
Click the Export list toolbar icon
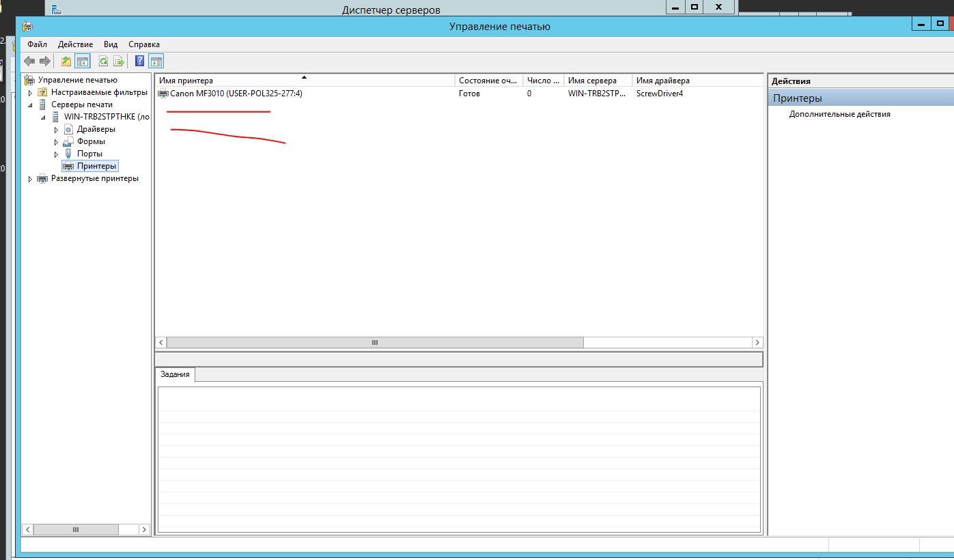pyautogui.click(x=119, y=61)
